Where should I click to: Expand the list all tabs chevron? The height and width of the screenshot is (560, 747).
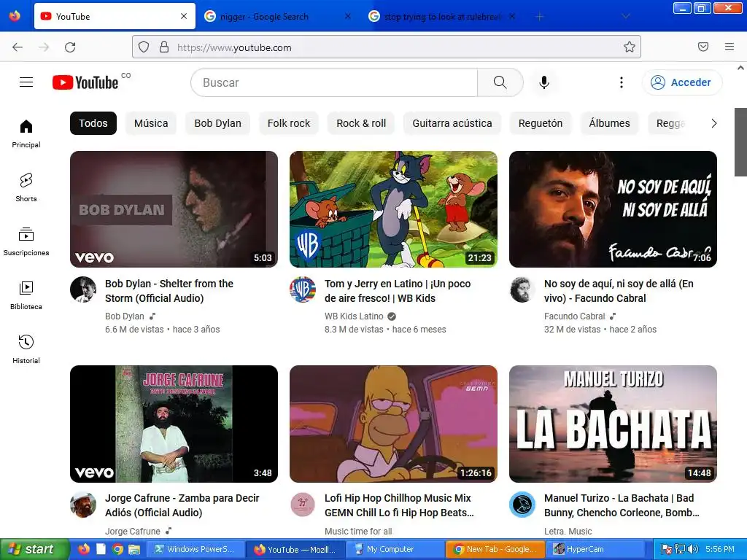coord(626,17)
